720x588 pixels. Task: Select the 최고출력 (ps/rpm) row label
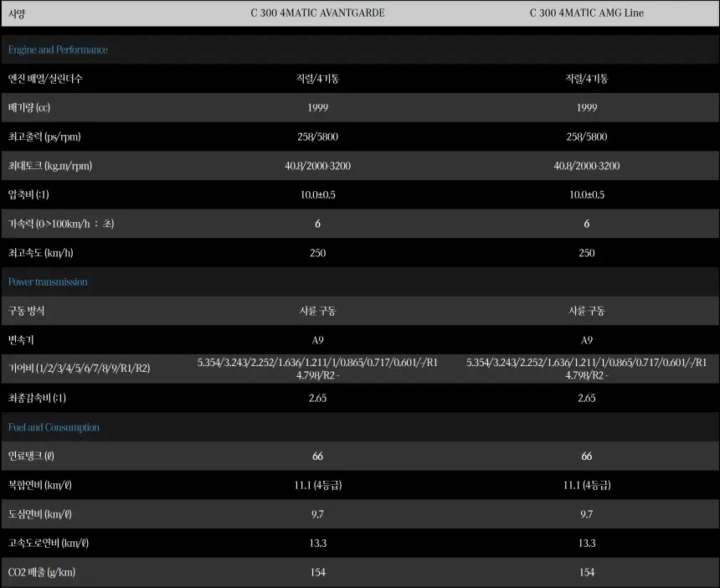pyautogui.click(x=44, y=137)
